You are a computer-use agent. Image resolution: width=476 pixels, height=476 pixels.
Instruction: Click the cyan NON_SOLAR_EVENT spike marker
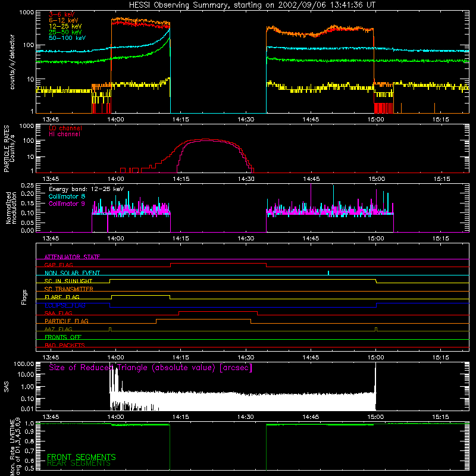[x=328, y=273]
